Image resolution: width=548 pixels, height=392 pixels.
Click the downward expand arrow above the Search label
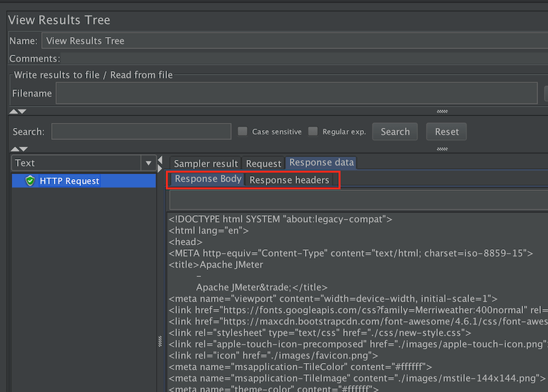(x=22, y=111)
